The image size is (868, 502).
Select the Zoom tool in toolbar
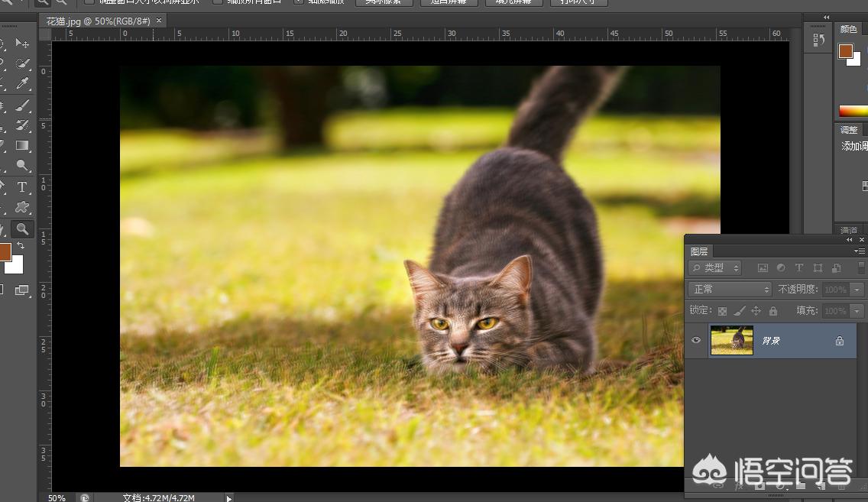tap(22, 228)
